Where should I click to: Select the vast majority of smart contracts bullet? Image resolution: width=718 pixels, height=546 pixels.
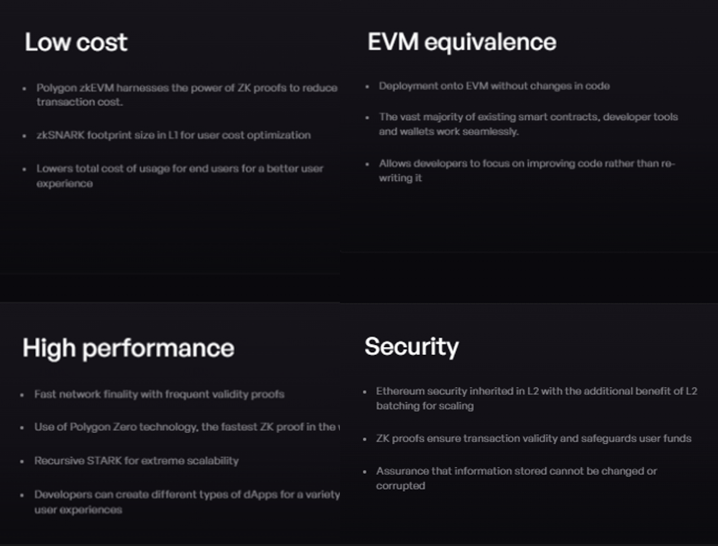point(528,124)
